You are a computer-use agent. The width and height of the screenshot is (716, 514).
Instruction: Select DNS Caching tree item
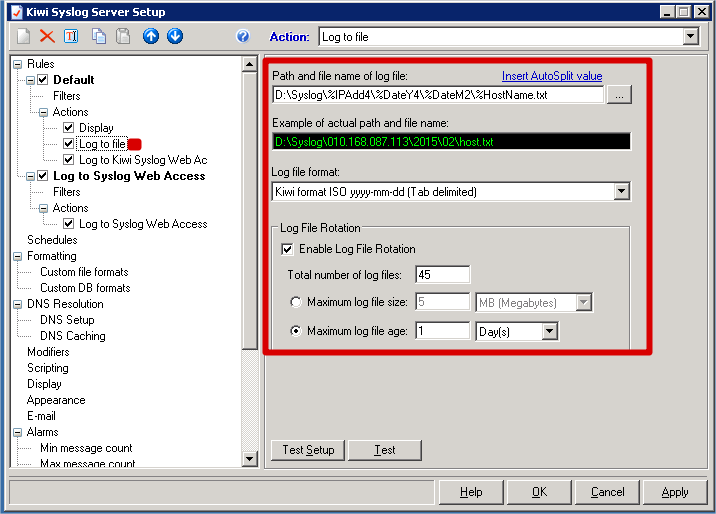(73, 336)
